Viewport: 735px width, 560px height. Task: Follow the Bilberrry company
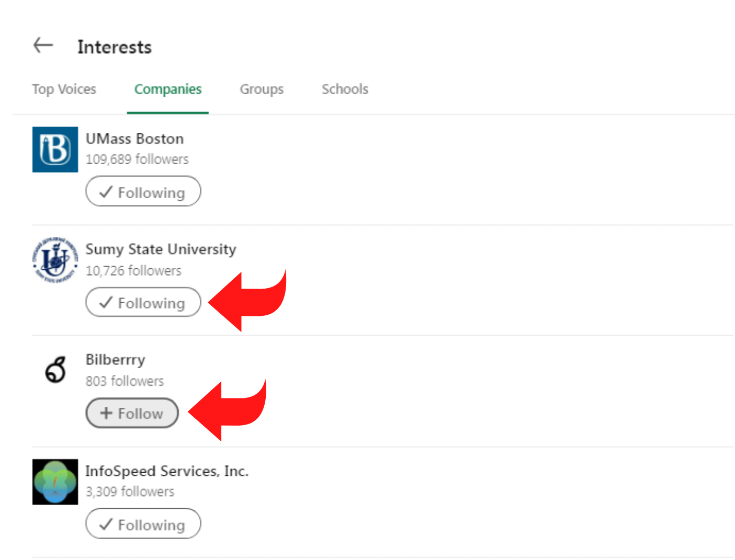coord(132,413)
